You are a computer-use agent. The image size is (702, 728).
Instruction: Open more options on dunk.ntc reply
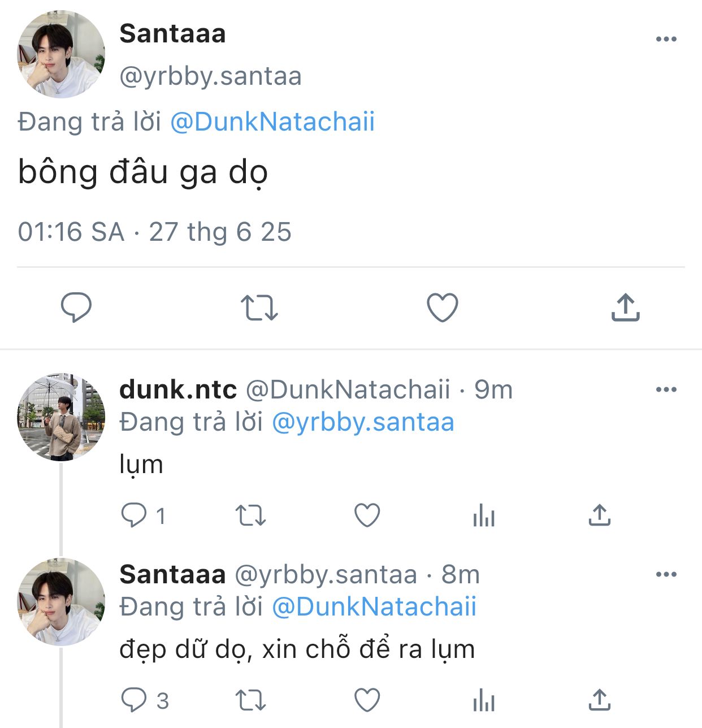point(666,389)
